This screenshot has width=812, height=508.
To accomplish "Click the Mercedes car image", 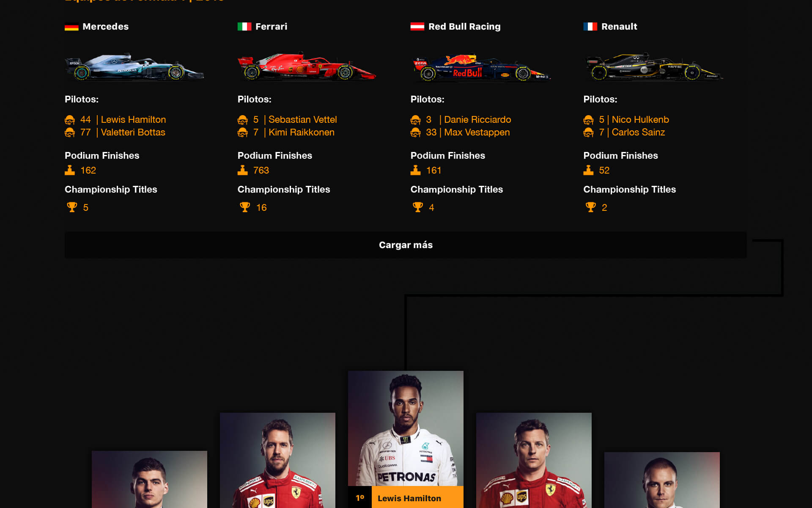I will click(x=134, y=66).
